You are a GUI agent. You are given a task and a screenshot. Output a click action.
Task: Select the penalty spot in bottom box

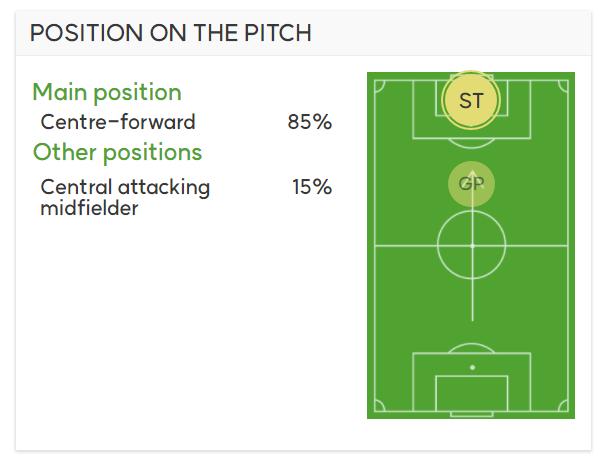(473, 367)
